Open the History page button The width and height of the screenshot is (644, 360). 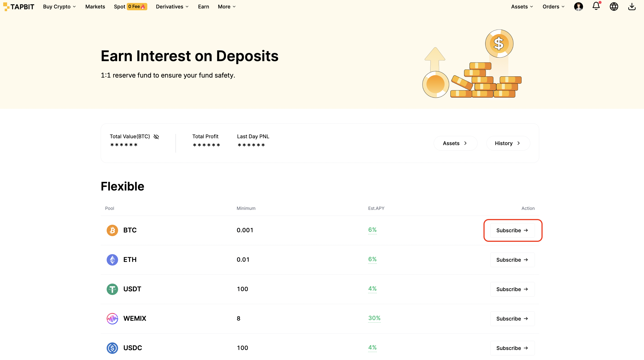pyautogui.click(x=508, y=143)
